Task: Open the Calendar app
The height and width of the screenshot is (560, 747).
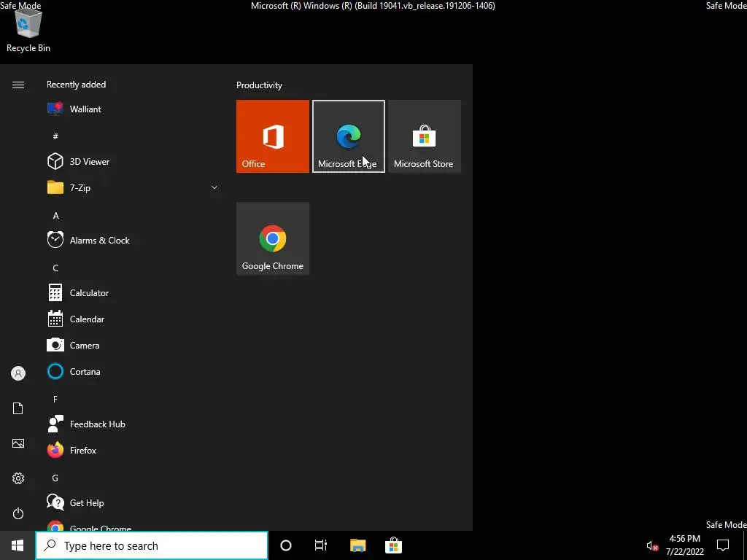Action: [133, 319]
